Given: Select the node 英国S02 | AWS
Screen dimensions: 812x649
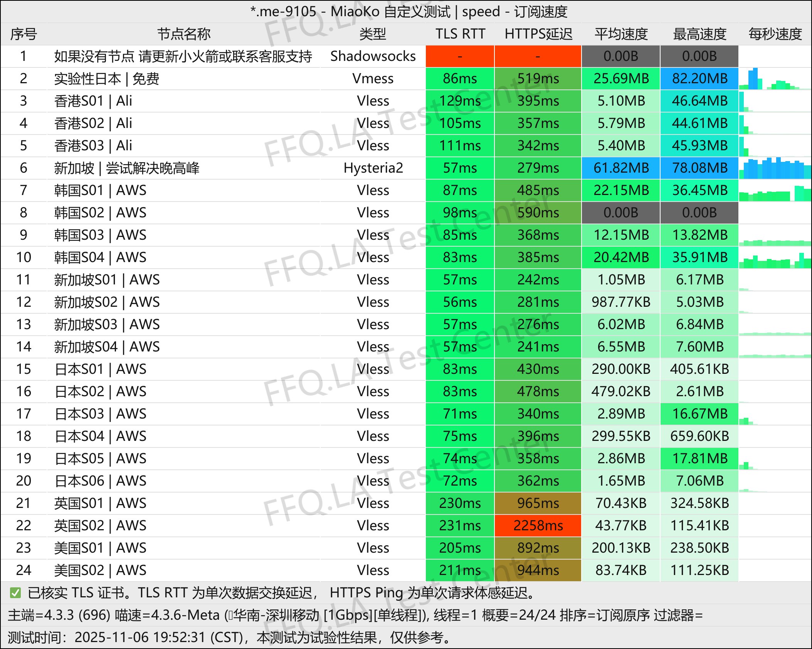Looking at the screenshot, I should [100, 526].
